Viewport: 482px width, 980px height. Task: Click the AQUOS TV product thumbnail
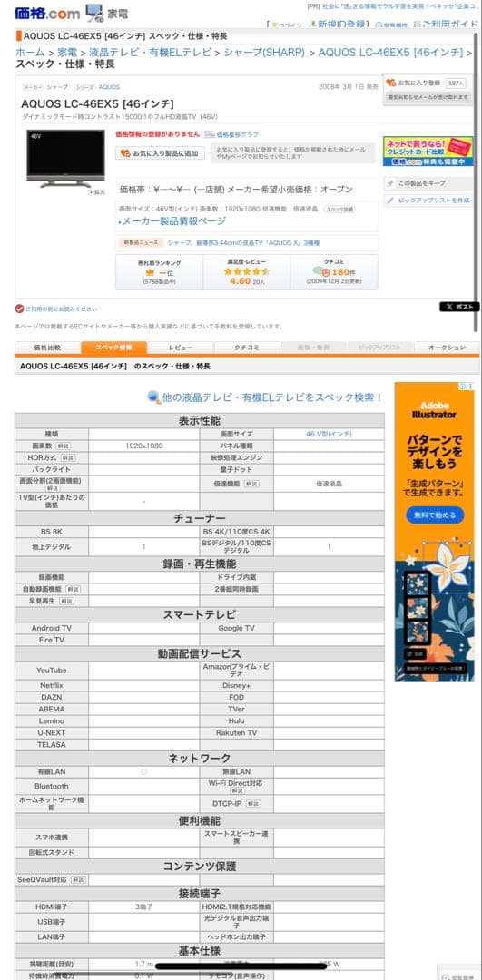point(65,158)
